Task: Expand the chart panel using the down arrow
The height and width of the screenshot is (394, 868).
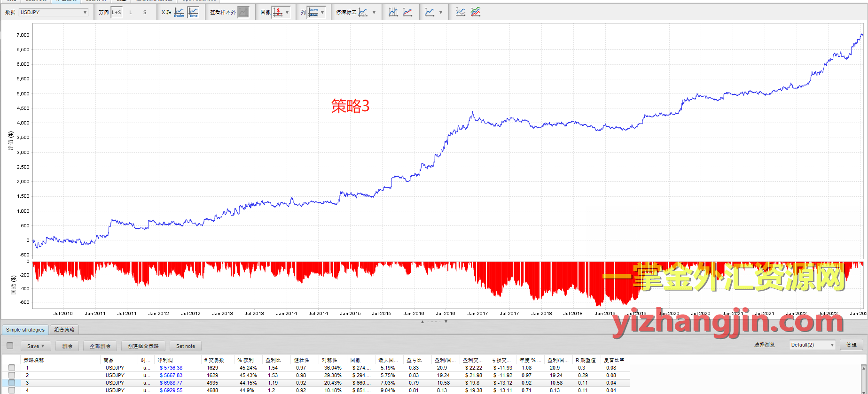Action: coord(446,322)
